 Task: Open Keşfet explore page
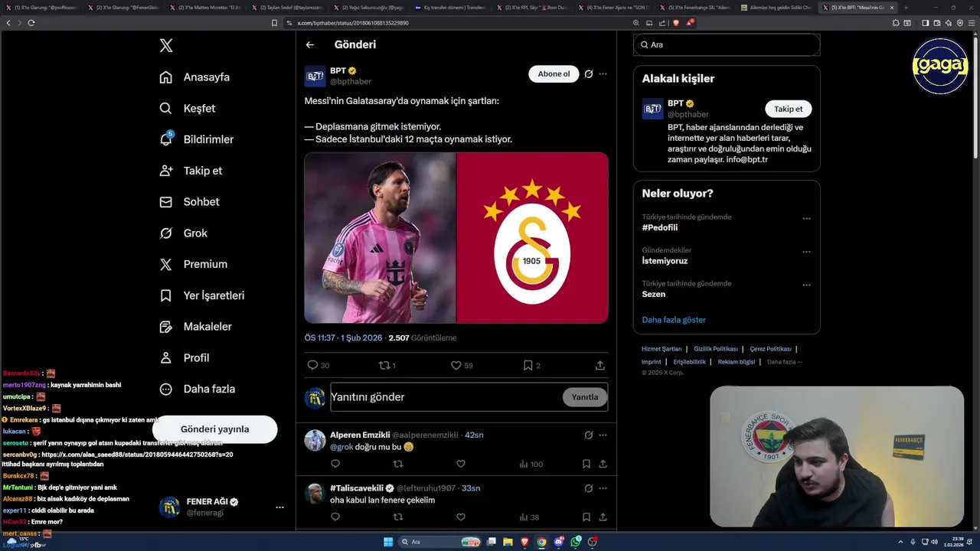pos(187,109)
